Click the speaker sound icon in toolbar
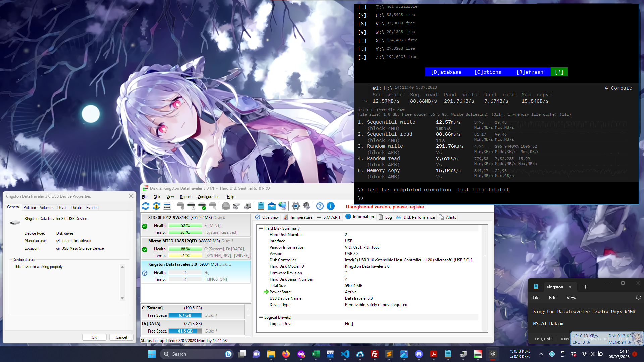644x362 pixels. (x=307, y=206)
